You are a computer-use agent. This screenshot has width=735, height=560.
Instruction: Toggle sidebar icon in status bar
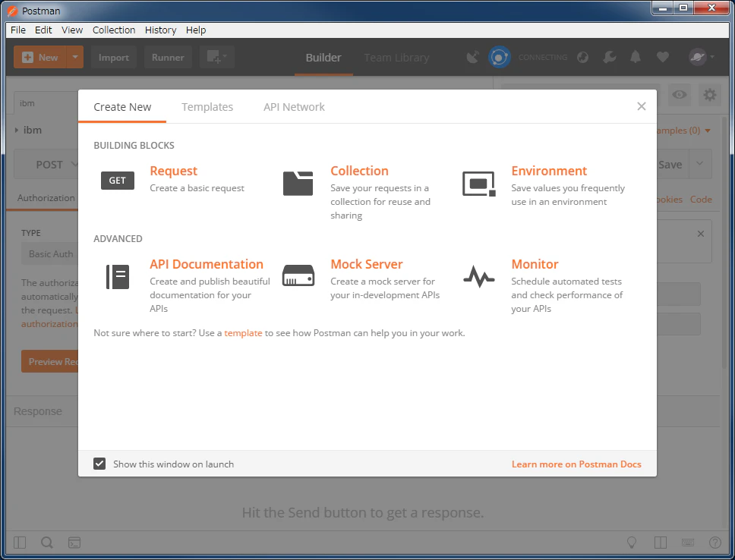[20, 543]
